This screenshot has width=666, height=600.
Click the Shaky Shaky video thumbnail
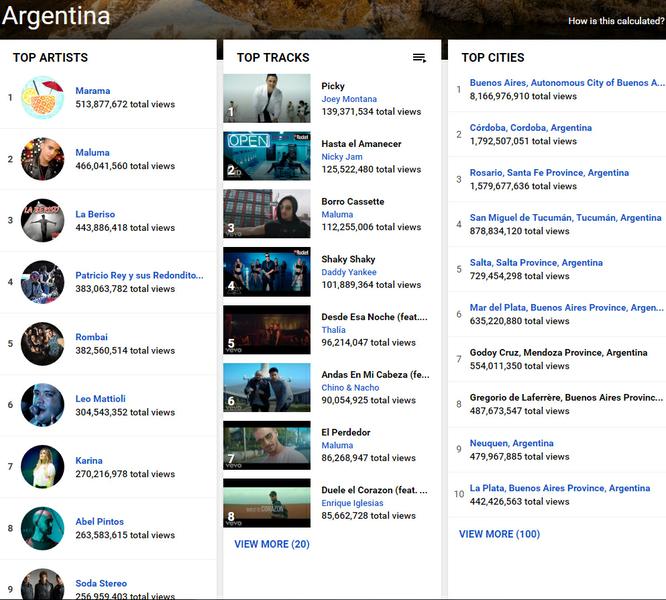[x=266, y=272]
